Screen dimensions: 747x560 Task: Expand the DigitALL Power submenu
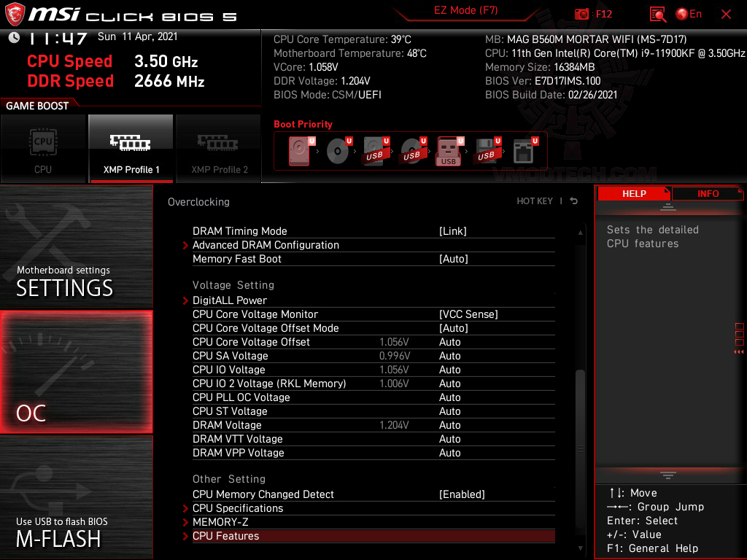point(229,300)
